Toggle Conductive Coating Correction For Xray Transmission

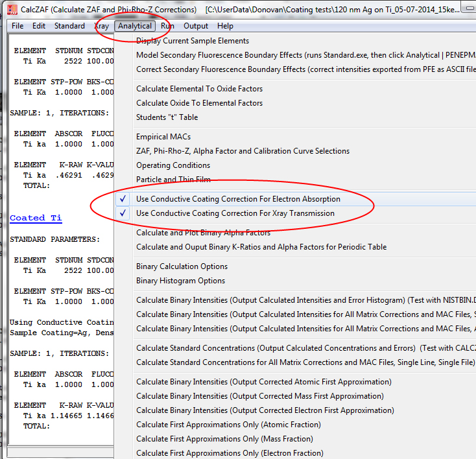(235, 213)
